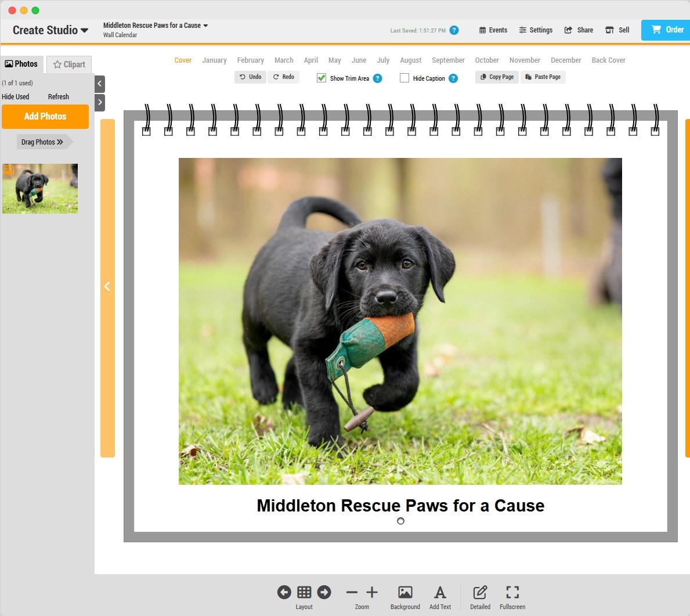
Task: Collapse the photos side panel
Action: (100, 84)
